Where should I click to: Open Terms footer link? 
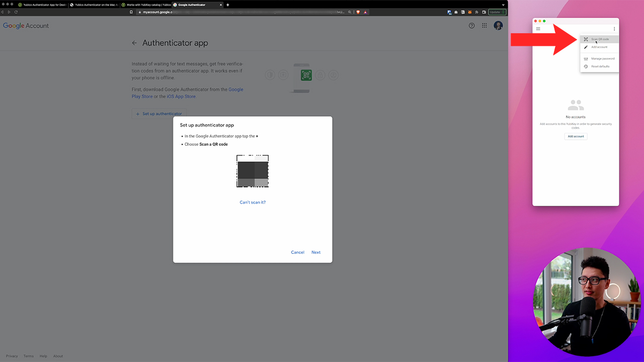click(29, 356)
